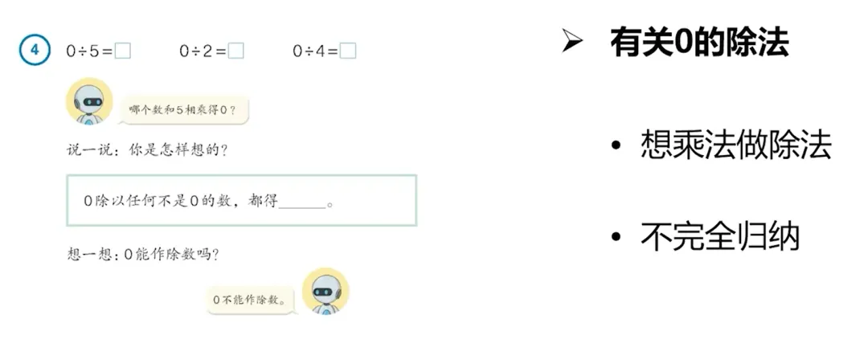Click the bullet dot before "想乘法做除法"
868x352 pixels.
click(616, 146)
